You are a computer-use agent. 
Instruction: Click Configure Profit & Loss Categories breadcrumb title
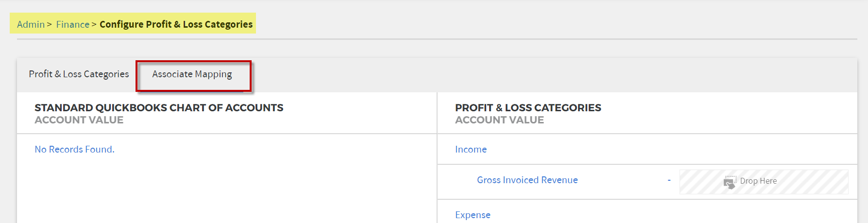click(176, 24)
